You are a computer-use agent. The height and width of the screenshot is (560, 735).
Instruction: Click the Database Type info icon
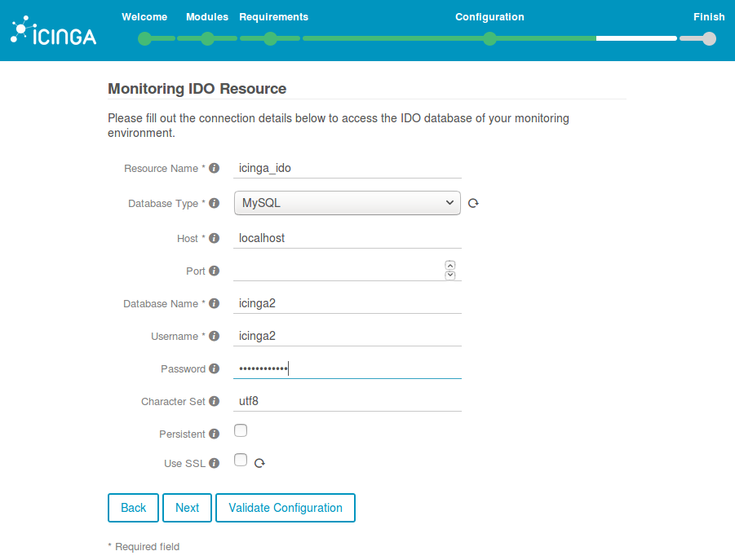point(215,203)
